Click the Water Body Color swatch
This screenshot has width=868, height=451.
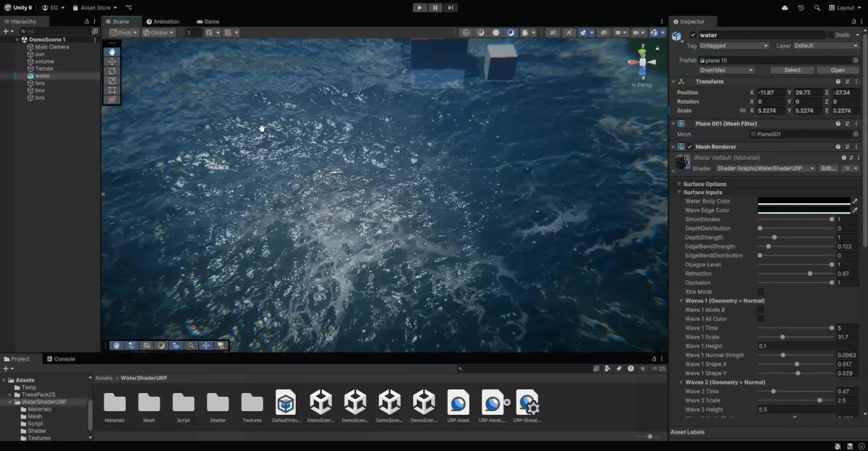[x=804, y=201]
